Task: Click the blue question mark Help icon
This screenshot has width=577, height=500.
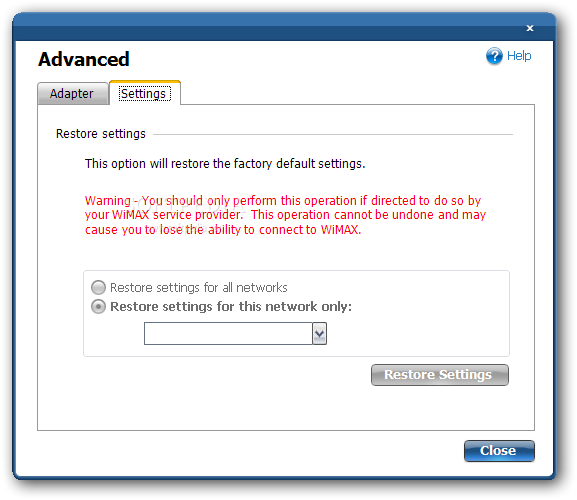Action: (x=494, y=56)
